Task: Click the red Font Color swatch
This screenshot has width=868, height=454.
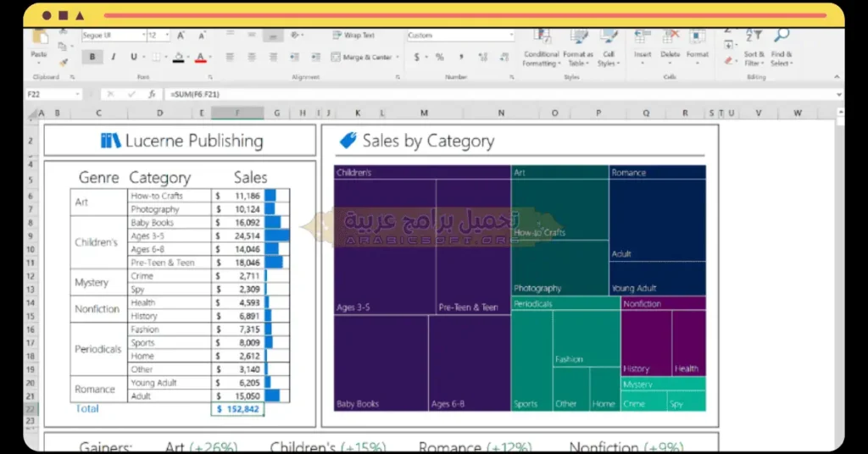Action: pyautogui.click(x=200, y=58)
